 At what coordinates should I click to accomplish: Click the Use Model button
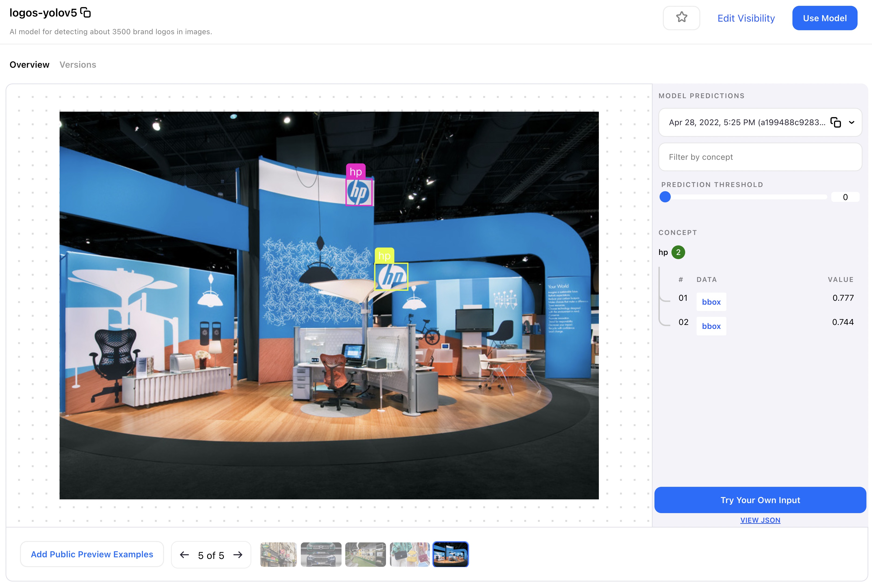[x=824, y=18]
